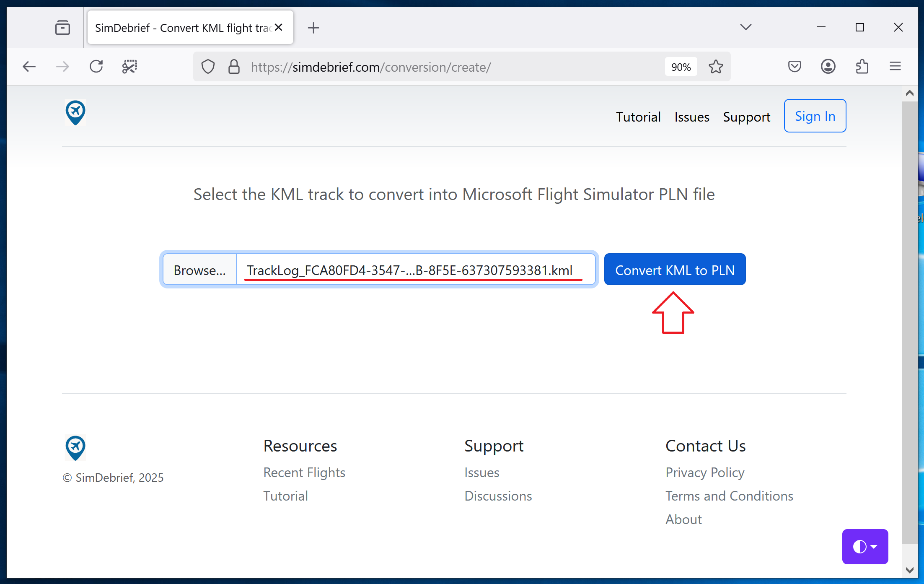Maximize the Firefox window

tap(860, 27)
